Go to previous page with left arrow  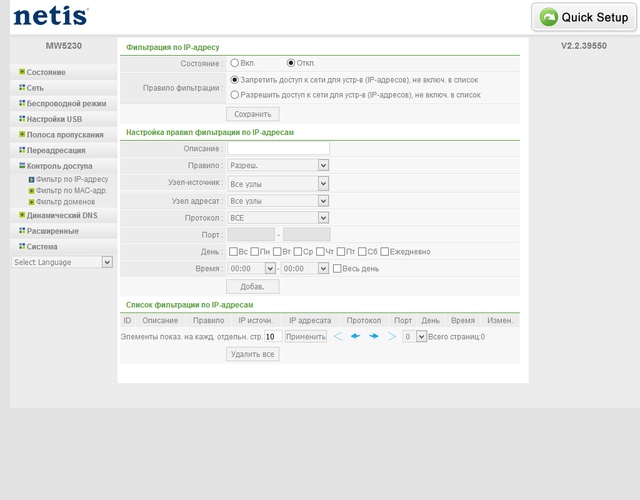pyautogui.click(x=356, y=336)
